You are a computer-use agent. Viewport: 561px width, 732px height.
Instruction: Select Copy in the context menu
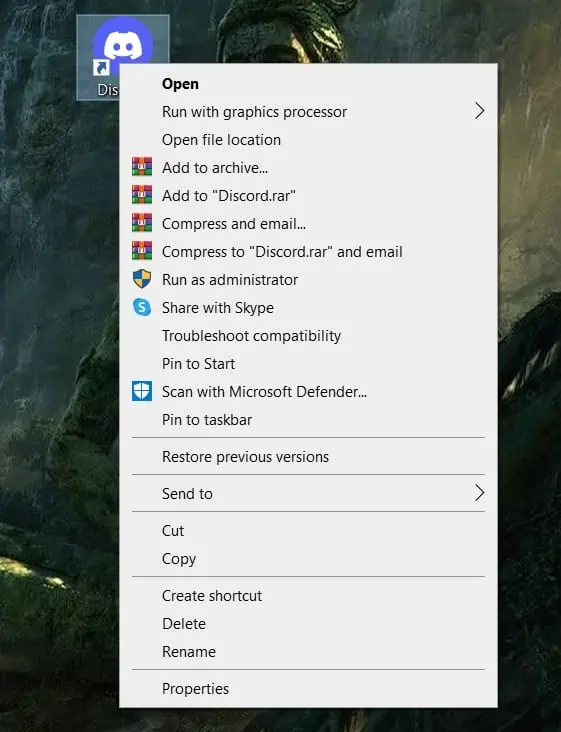308,559
